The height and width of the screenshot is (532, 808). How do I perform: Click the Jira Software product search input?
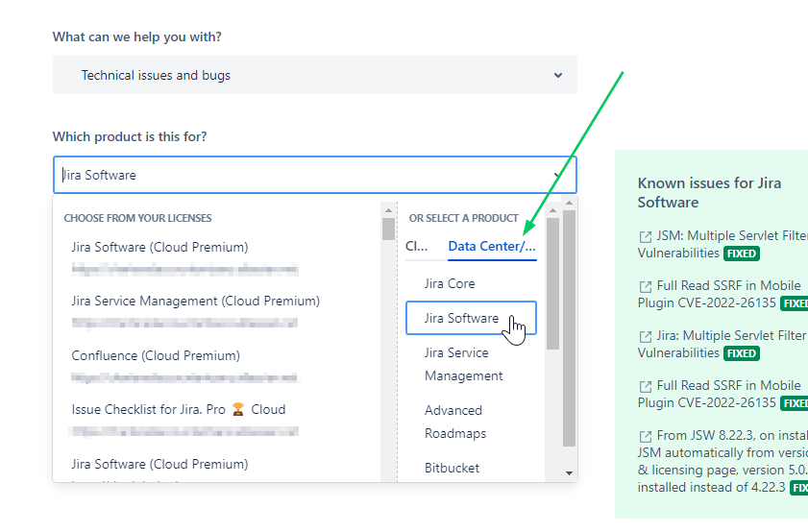tap(304, 175)
